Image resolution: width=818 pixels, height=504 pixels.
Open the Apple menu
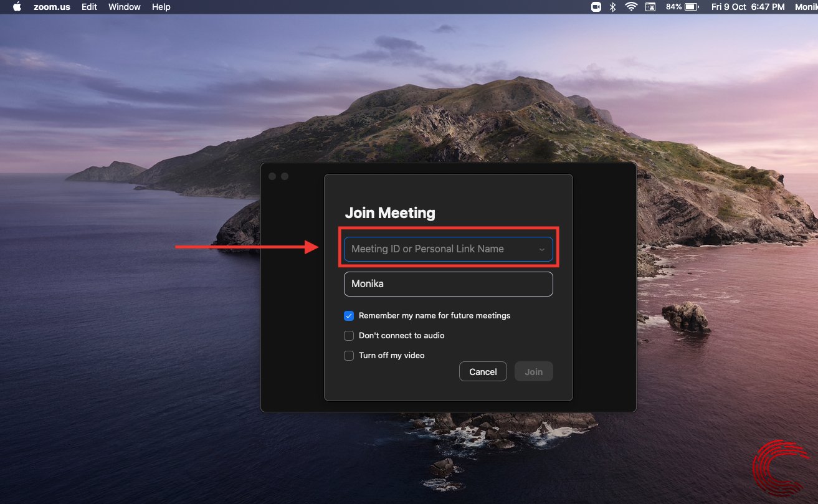pos(17,7)
